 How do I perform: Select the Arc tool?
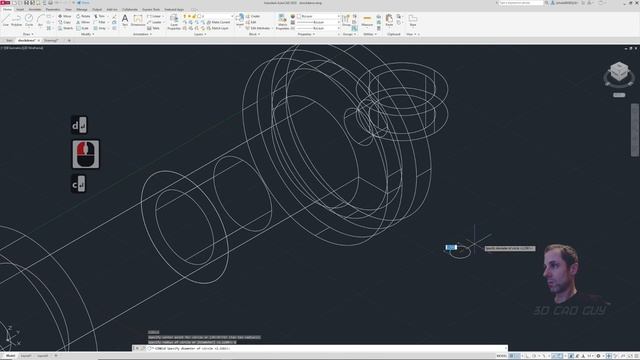[x=40, y=20]
